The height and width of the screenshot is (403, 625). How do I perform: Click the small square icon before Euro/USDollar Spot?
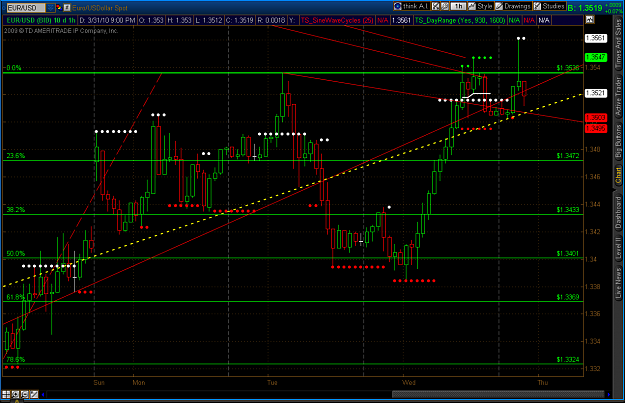coord(67,8)
